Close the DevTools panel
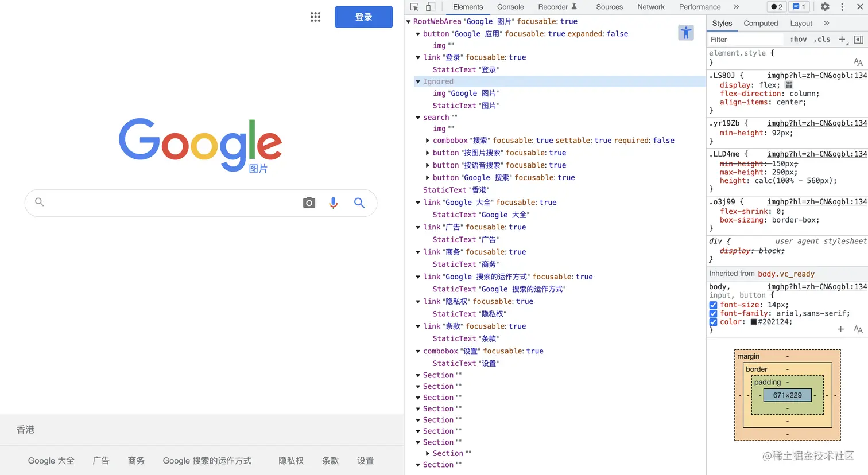 tap(859, 7)
